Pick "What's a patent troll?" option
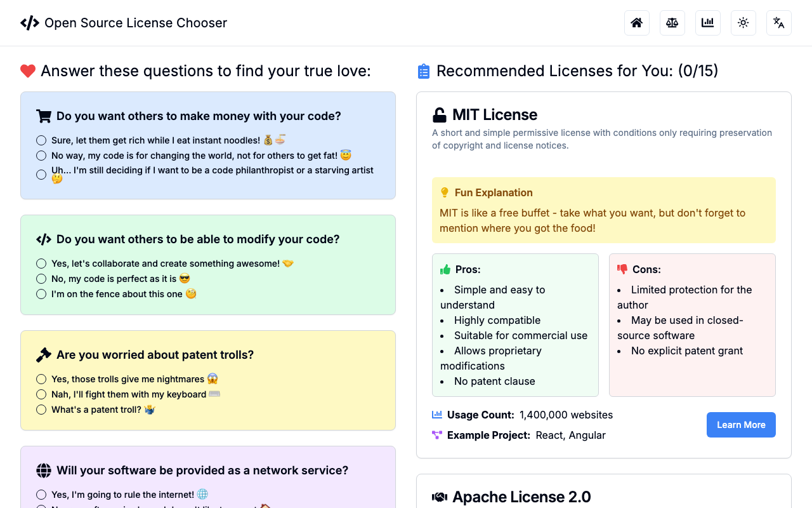 (41, 410)
